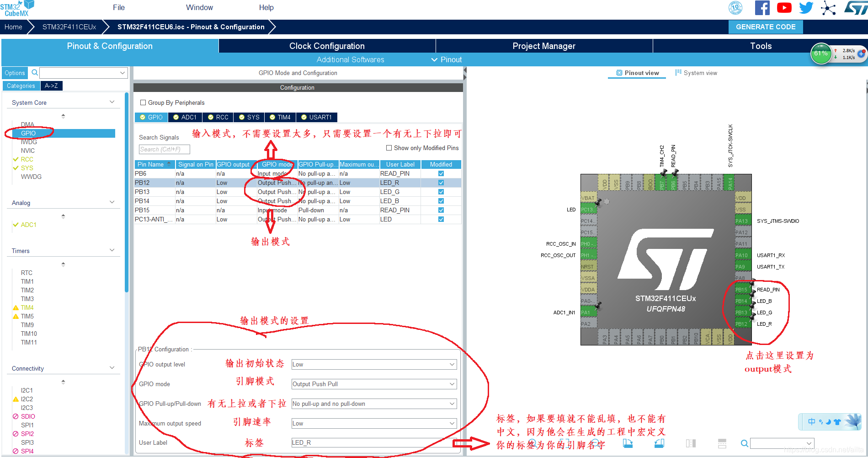Select pin PB13 on the chip

[x=743, y=313]
